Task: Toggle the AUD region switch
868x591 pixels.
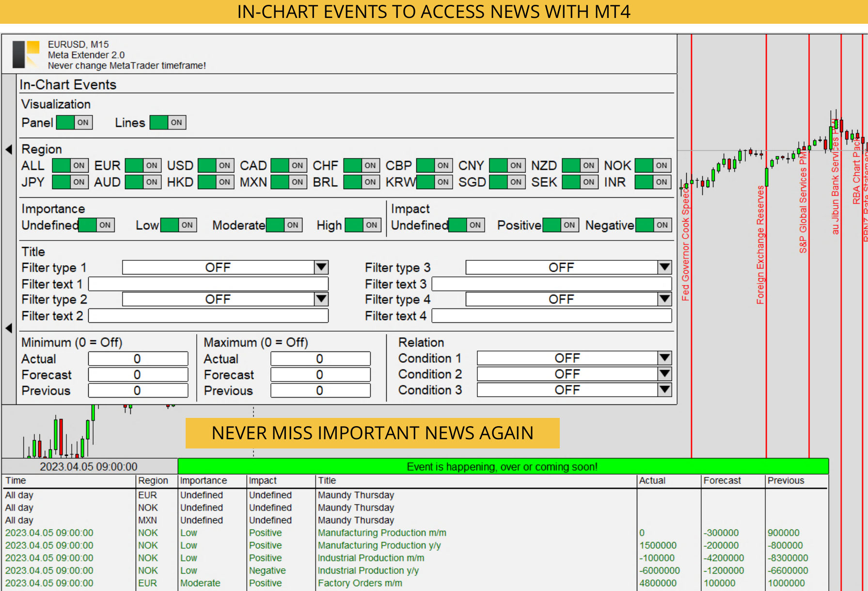Action: coord(143,182)
